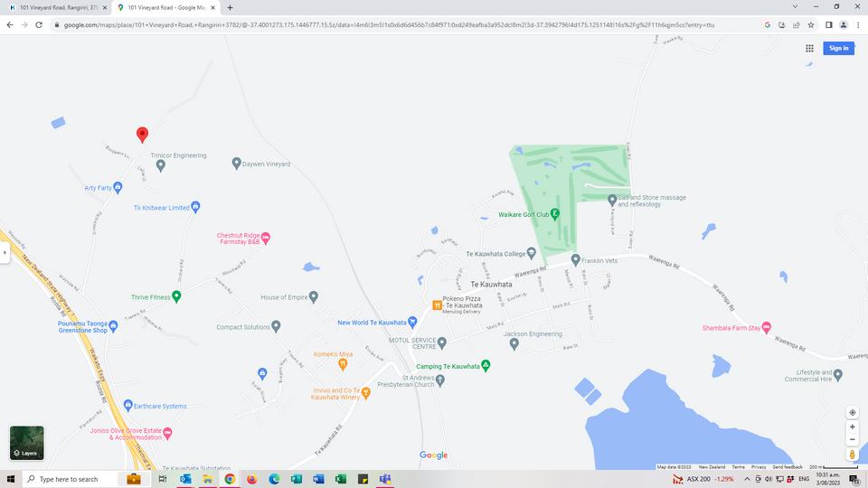Click the Sign in button
The height and width of the screenshot is (488, 868).
(x=839, y=48)
